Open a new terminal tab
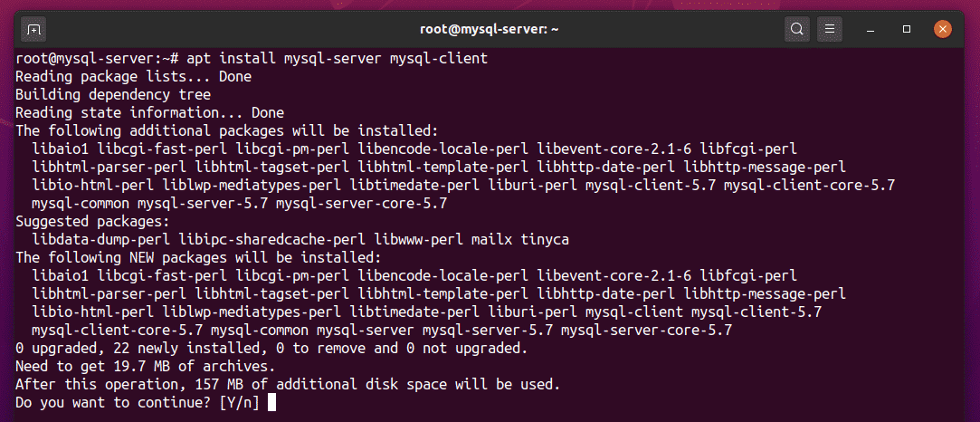 click(33, 30)
